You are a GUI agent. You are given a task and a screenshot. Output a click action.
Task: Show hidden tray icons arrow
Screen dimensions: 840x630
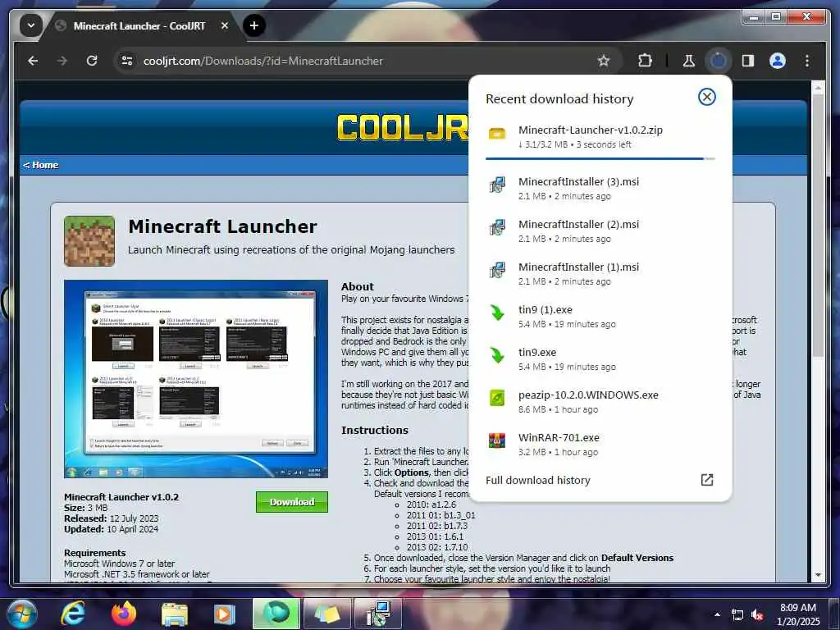[717, 614]
